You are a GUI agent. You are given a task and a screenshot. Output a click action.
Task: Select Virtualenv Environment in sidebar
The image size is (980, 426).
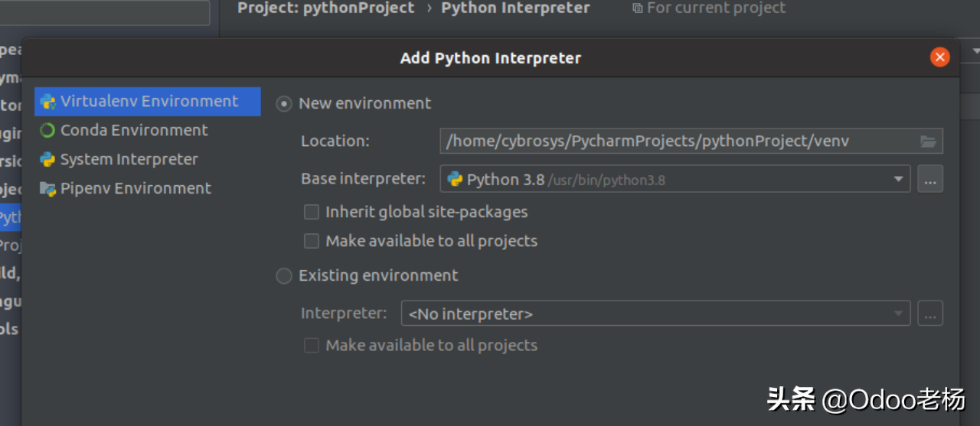pyautogui.click(x=148, y=101)
